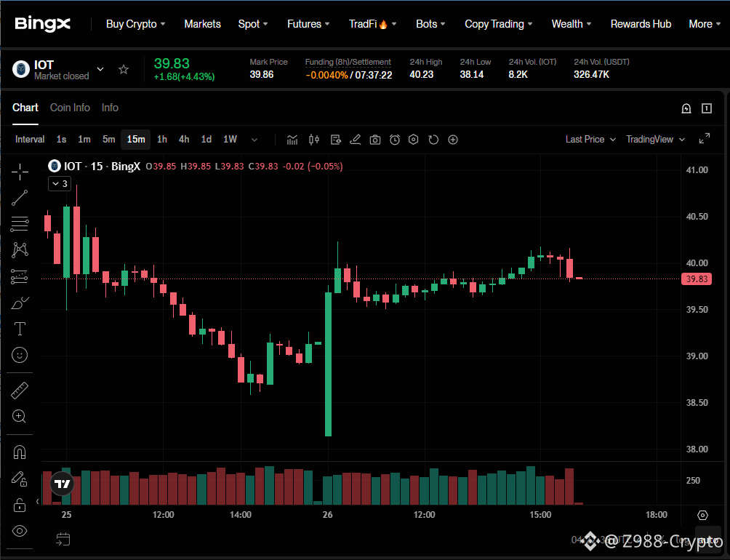Select the XABCD pattern tool
Image resolution: width=730 pixels, height=560 pixels.
20,250
